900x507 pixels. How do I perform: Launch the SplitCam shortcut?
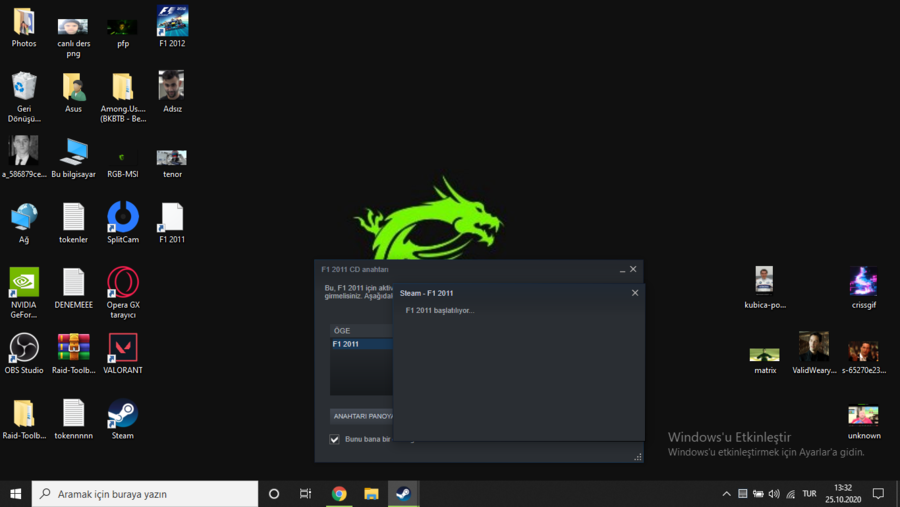123,222
